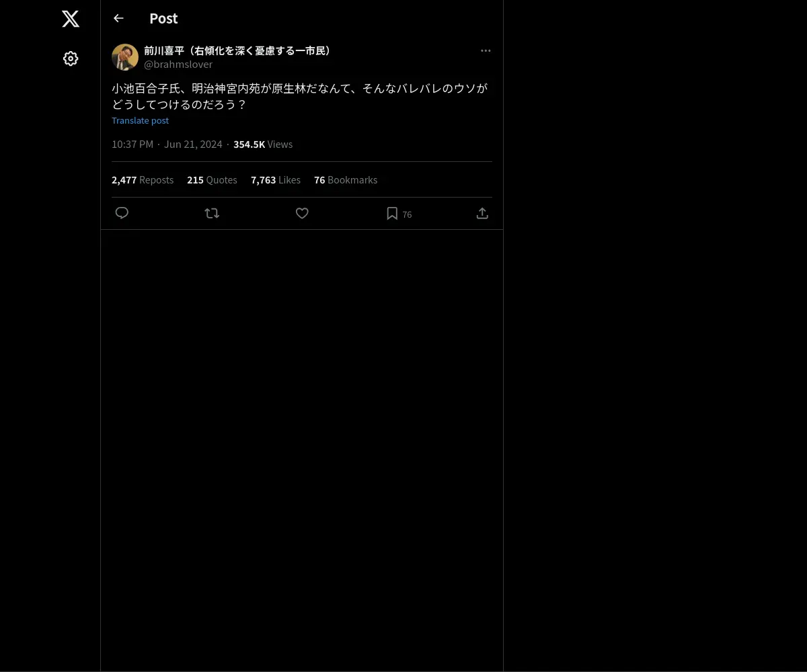Viewport: 807px width, 672px height.
Task: Click the Translate post link
Action: (140, 120)
